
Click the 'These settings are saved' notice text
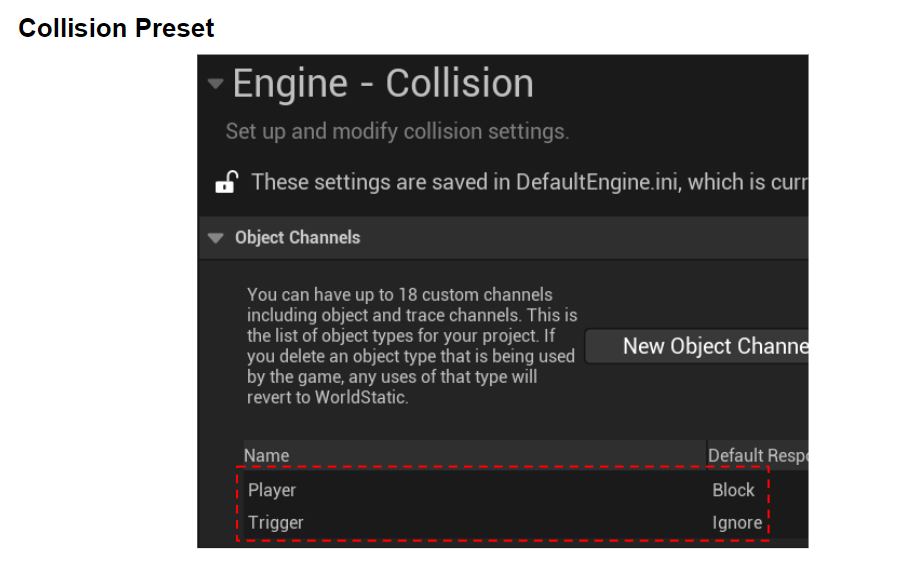click(x=360, y=182)
